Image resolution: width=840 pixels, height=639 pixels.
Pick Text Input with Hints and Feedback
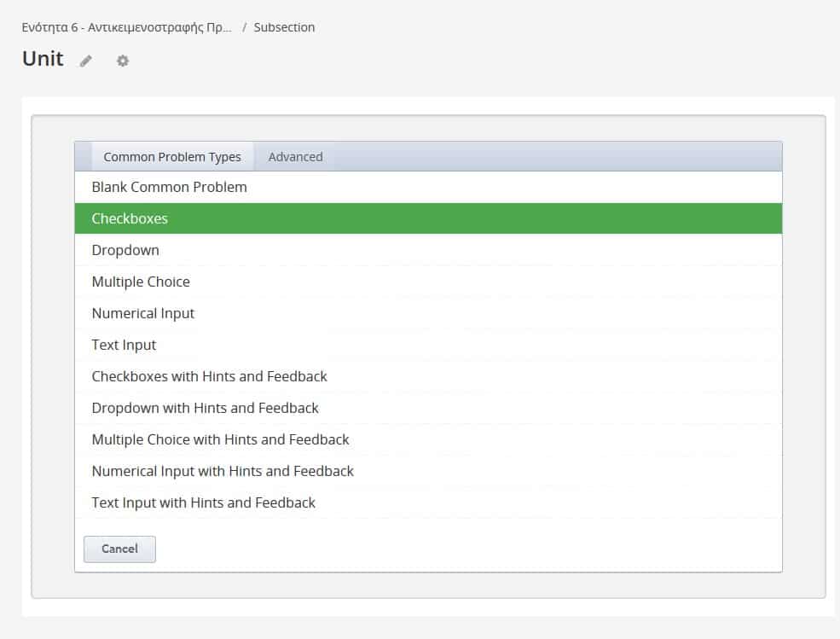tap(428, 503)
